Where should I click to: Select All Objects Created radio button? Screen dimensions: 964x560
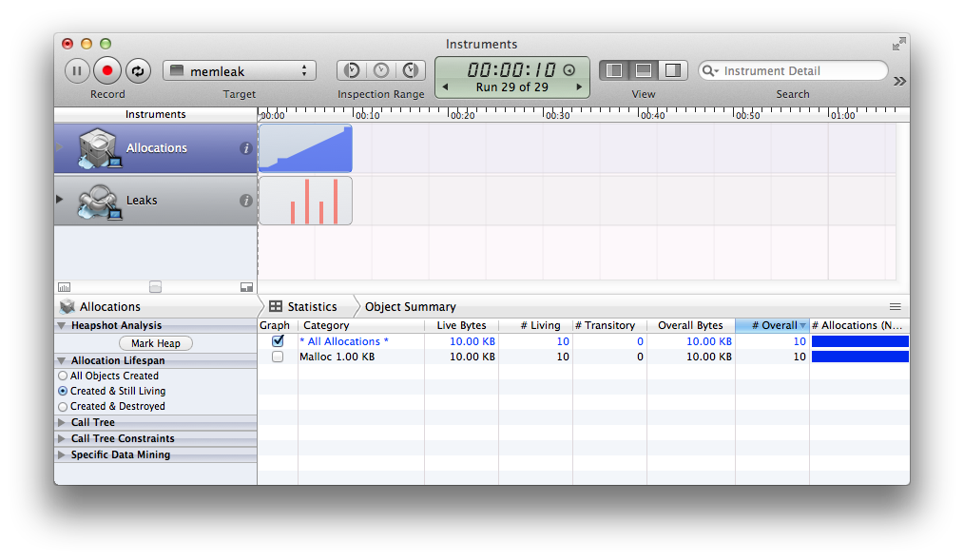[x=63, y=376]
